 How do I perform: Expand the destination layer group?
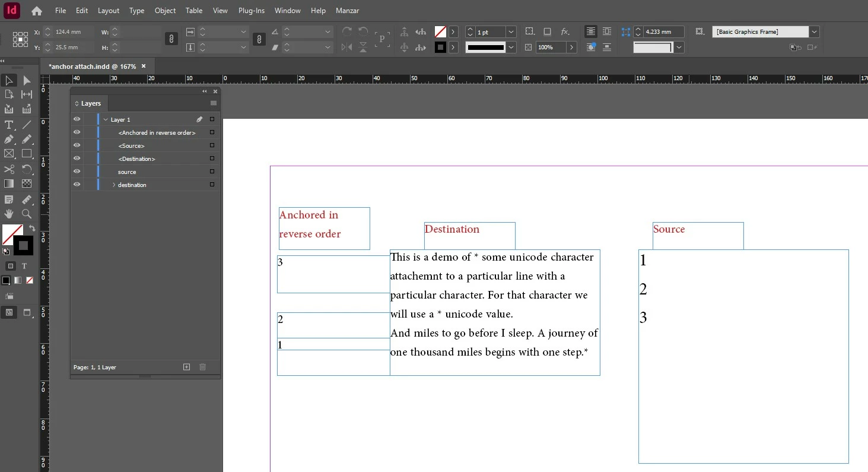point(113,185)
